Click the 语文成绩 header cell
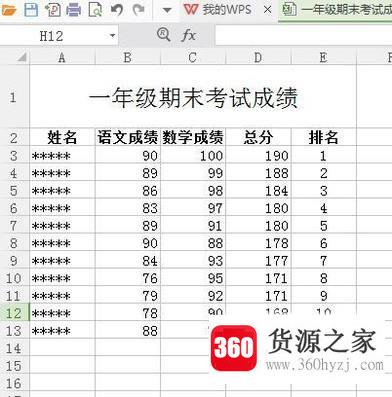Viewport: 392px width, 397px height. pyautogui.click(x=128, y=137)
